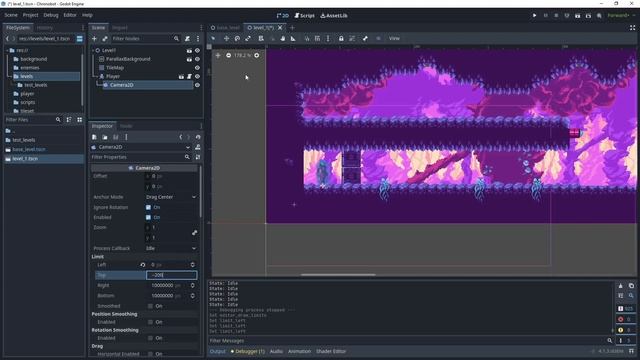Enable the Limit Smoothed checkbox
The image size is (640, 360).
150,306
